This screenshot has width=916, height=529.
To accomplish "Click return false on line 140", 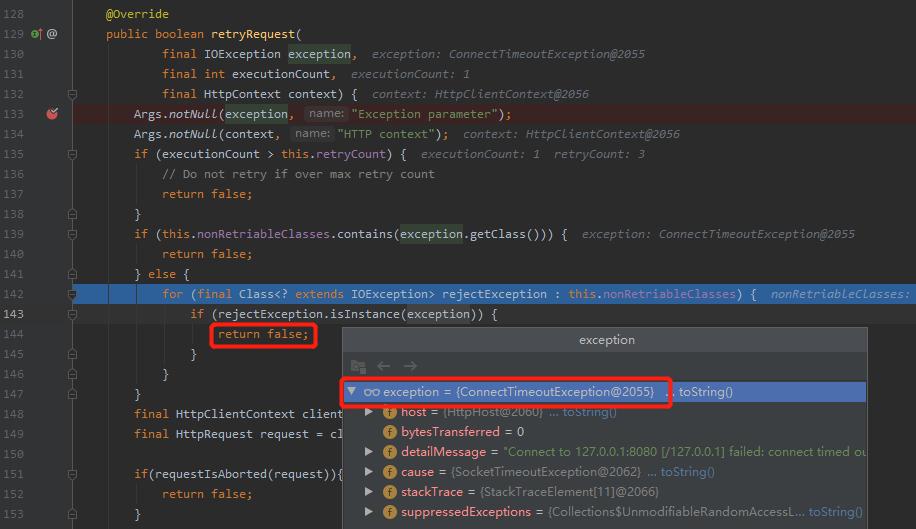I will tap(207, 254).
